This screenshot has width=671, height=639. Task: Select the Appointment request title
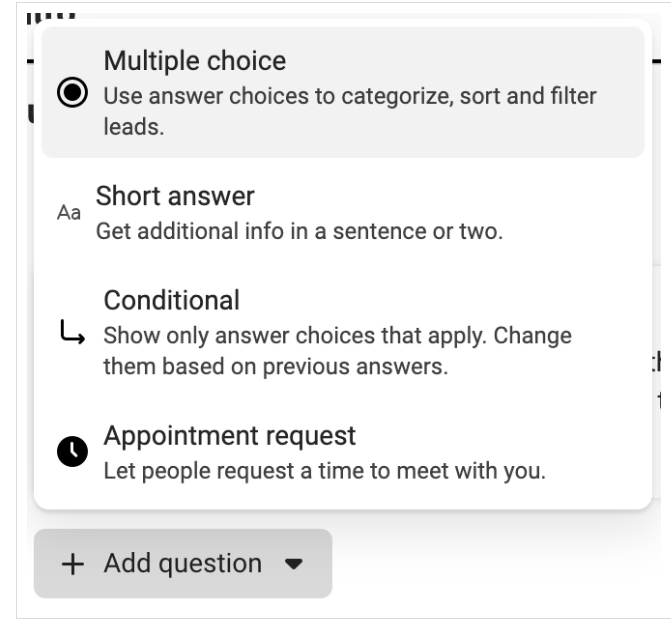click(230, 436)
